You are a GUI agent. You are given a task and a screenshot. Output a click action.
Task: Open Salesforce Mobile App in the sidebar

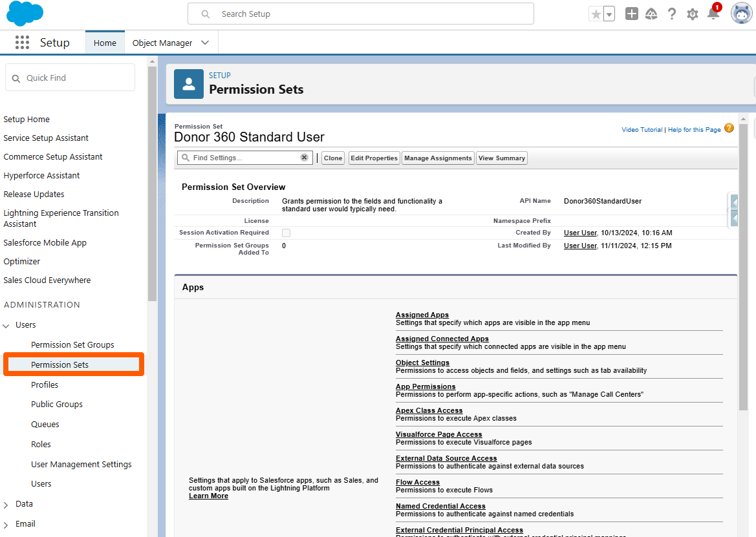pos(45,243)
